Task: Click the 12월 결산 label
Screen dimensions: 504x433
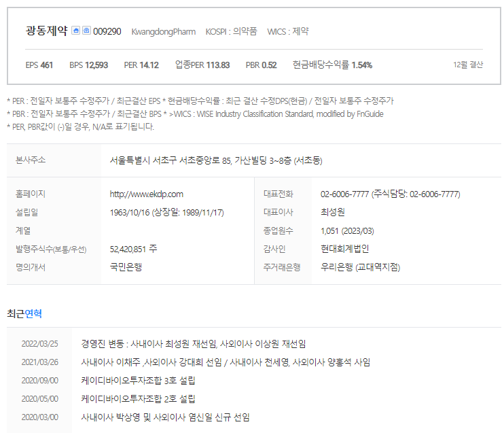Action: [x=468, y=65]
